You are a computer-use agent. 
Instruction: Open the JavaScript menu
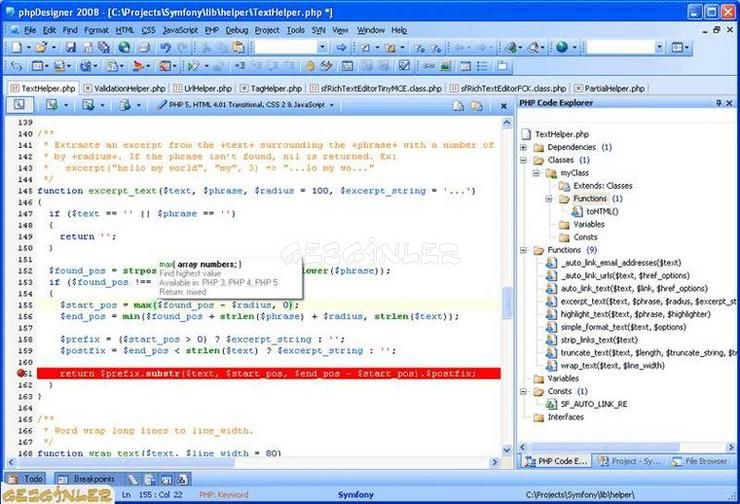coord(180,30)
